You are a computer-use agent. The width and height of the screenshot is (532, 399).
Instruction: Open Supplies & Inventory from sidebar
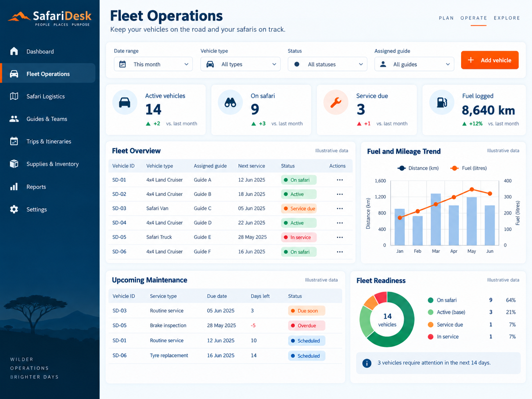[48, 164]
